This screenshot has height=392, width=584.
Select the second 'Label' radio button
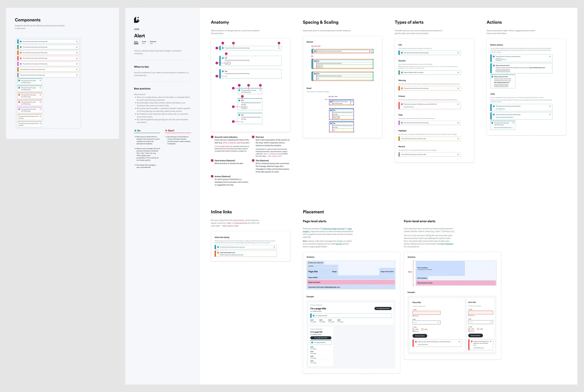tap(423, 329)
